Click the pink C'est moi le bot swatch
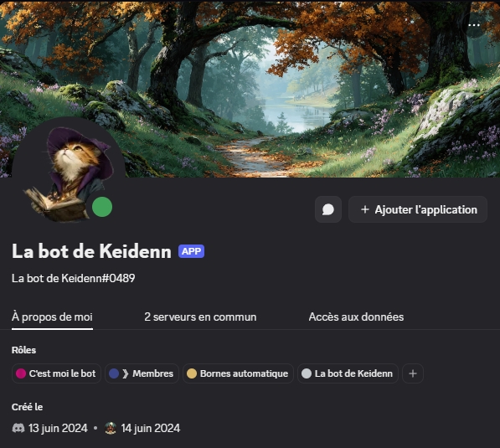500x448 pixels. click(21, 373)
